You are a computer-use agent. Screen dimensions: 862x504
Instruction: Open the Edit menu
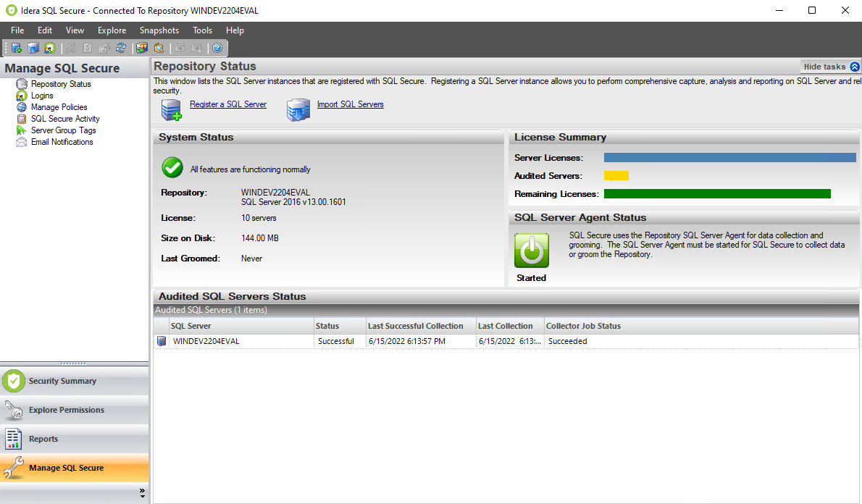[x=45, y=30]
